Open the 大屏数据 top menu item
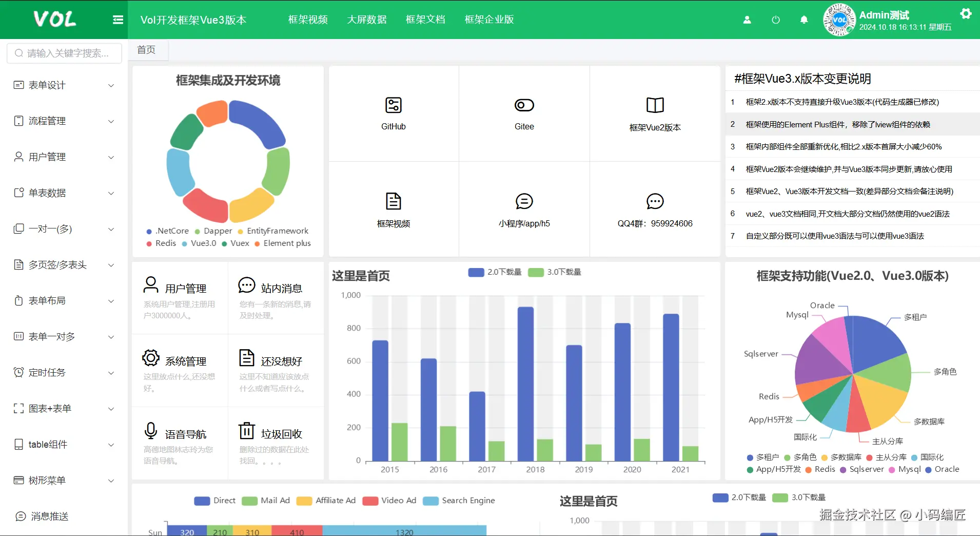 click(x=367, y=20)
